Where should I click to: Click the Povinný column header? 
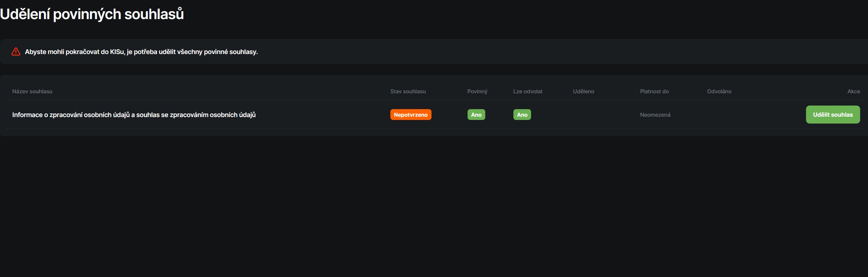click(477, 91)
